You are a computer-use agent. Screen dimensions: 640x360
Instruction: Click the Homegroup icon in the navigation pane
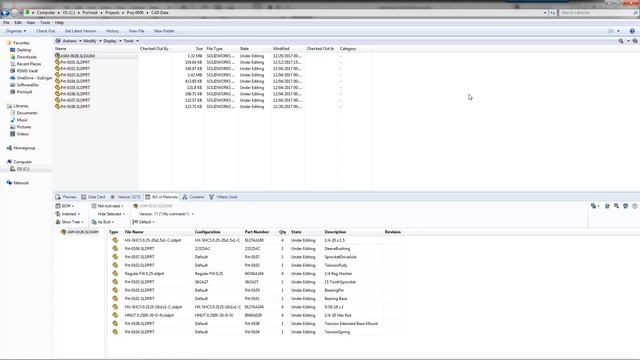tap(9, 148)
